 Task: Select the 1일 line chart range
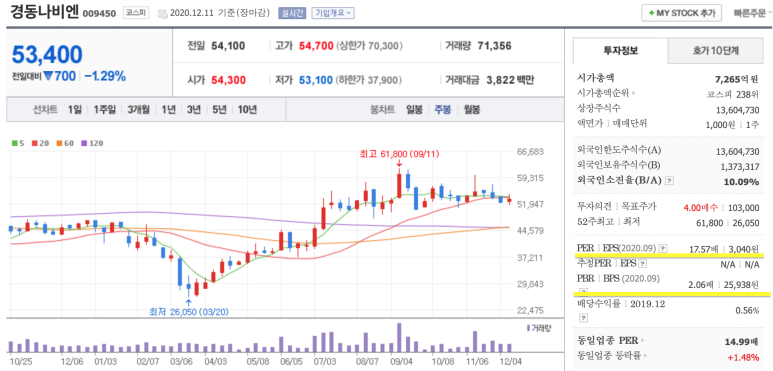pyautogui.click(x=75, y=109)
